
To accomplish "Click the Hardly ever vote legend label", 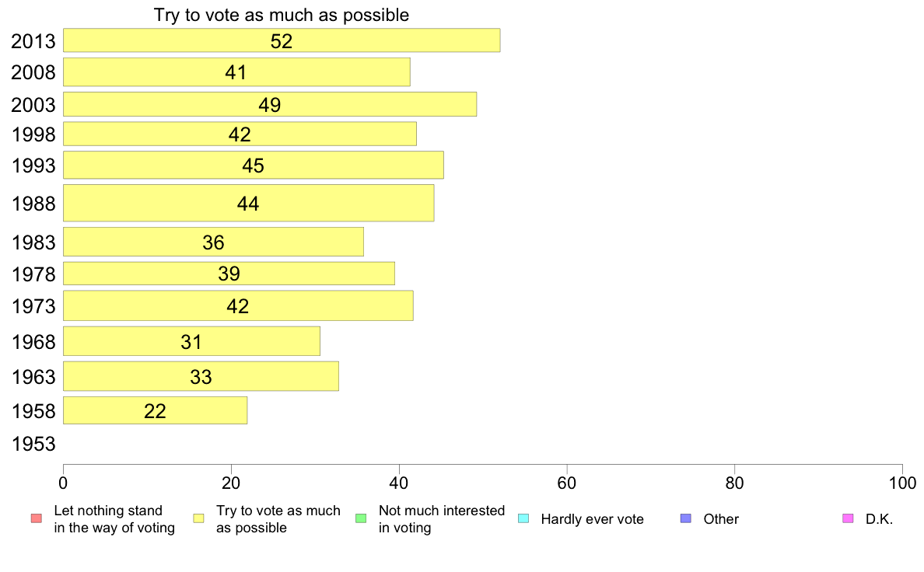I will click(x=592, y=519).
